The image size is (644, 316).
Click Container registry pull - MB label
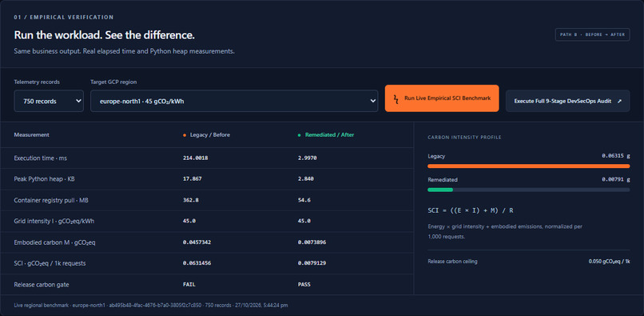51,200
